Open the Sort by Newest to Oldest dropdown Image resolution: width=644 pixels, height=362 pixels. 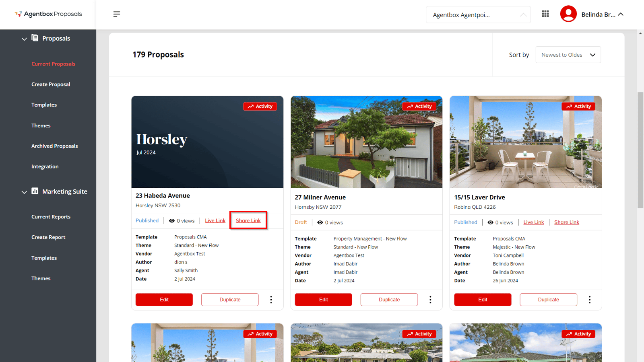pyautogui.click(x=568, y=55)
